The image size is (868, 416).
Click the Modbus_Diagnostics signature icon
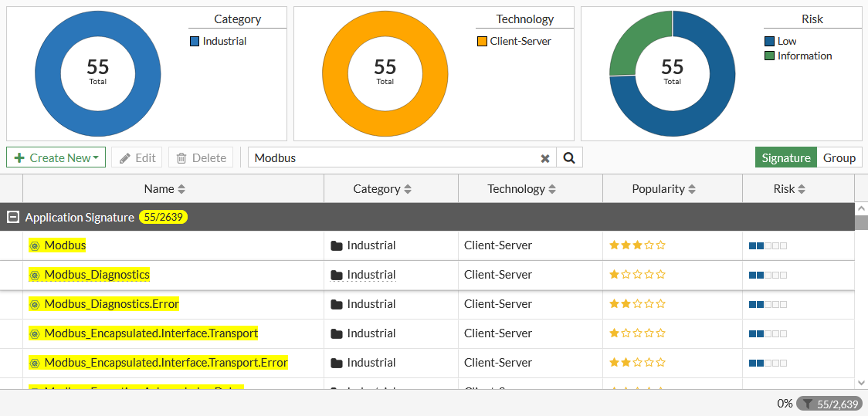point(34,275)
